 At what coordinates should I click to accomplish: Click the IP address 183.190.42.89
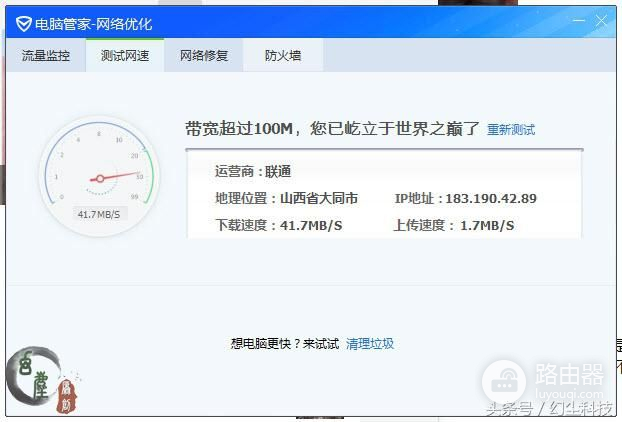pos(490,199)
